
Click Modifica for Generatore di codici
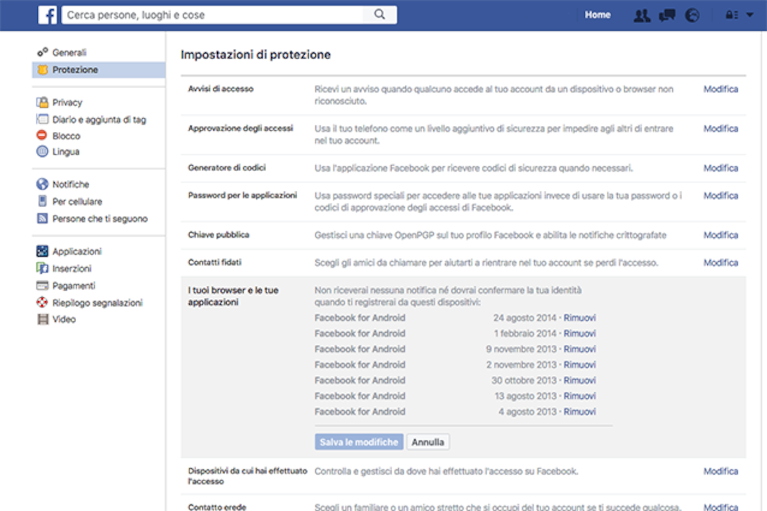pos(721,168)
